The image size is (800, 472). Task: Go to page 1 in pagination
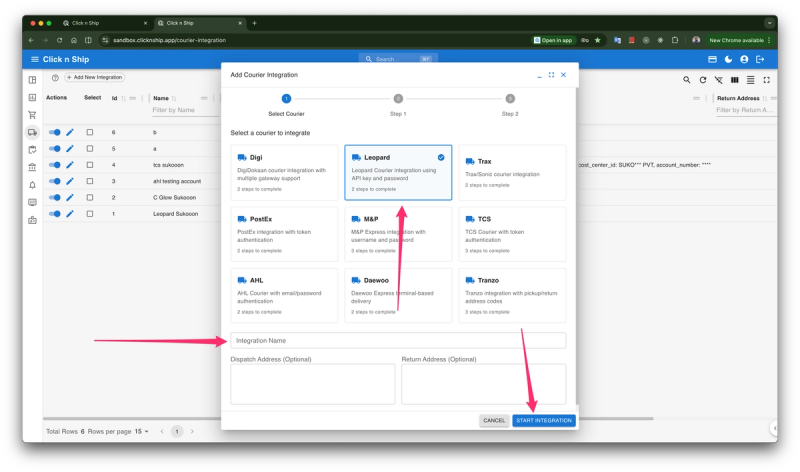[x=177, y=431]
